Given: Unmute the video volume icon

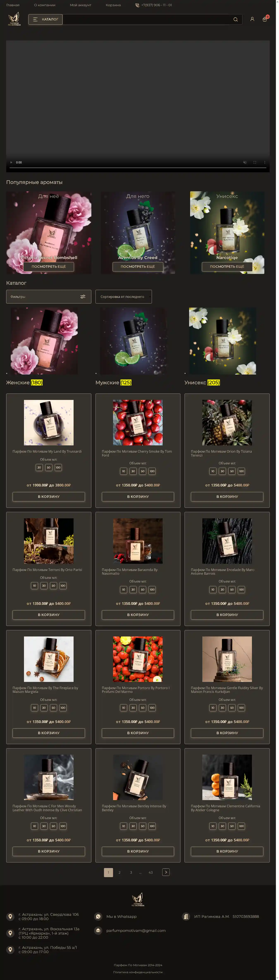Looking at the screenshot, I should pyautogui.click(x=245, y=162).
